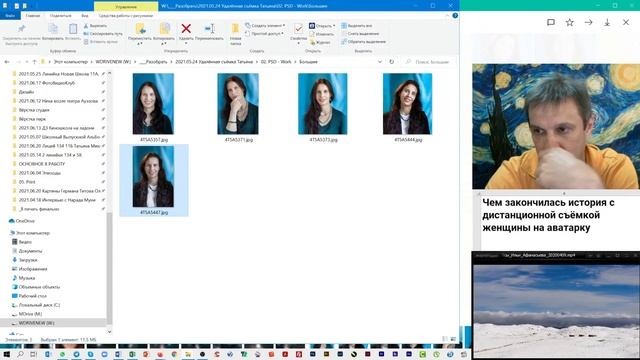Click the Paste icon in Clipboard group

[x=73, y=29]
